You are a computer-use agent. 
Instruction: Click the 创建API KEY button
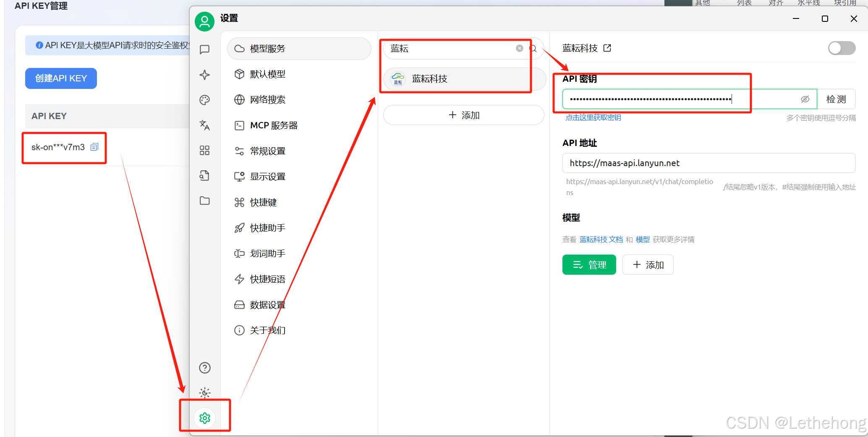61,78
